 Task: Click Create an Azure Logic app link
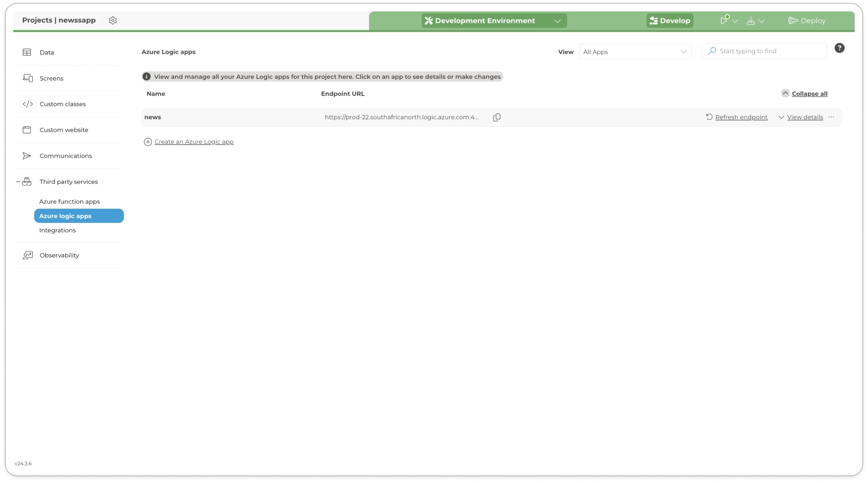click(194, 142)
